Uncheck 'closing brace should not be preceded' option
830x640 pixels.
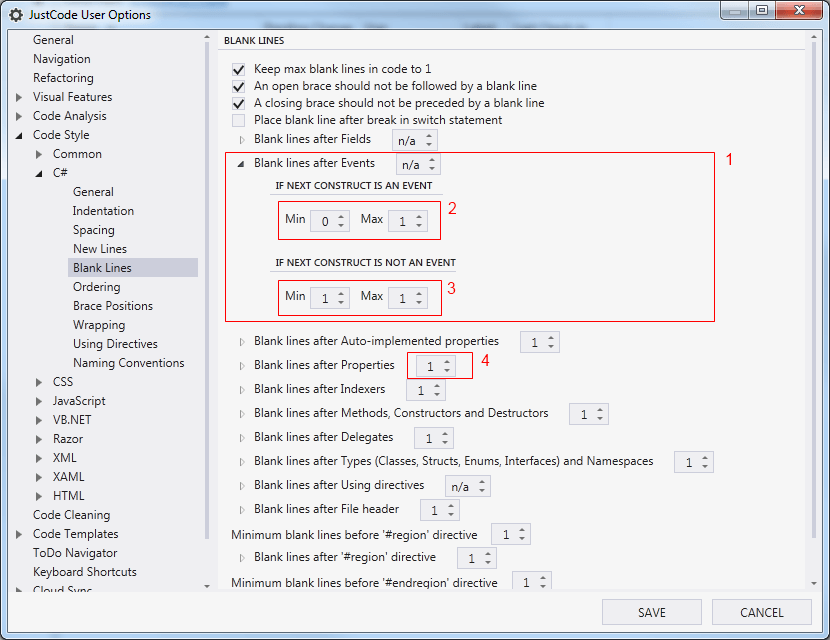(x=238, y=103)
